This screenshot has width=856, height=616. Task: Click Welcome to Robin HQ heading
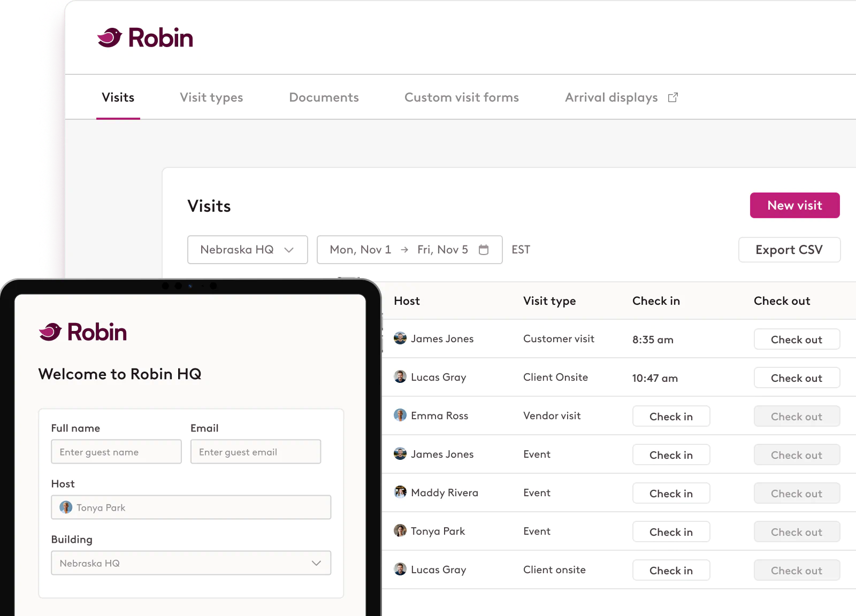pos(120,374)
